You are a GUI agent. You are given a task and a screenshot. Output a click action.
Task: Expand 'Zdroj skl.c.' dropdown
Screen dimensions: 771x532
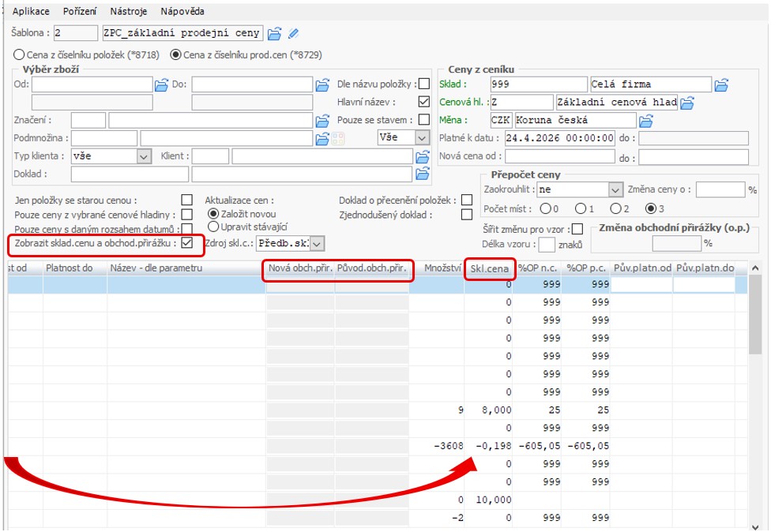tap(317, 244)
